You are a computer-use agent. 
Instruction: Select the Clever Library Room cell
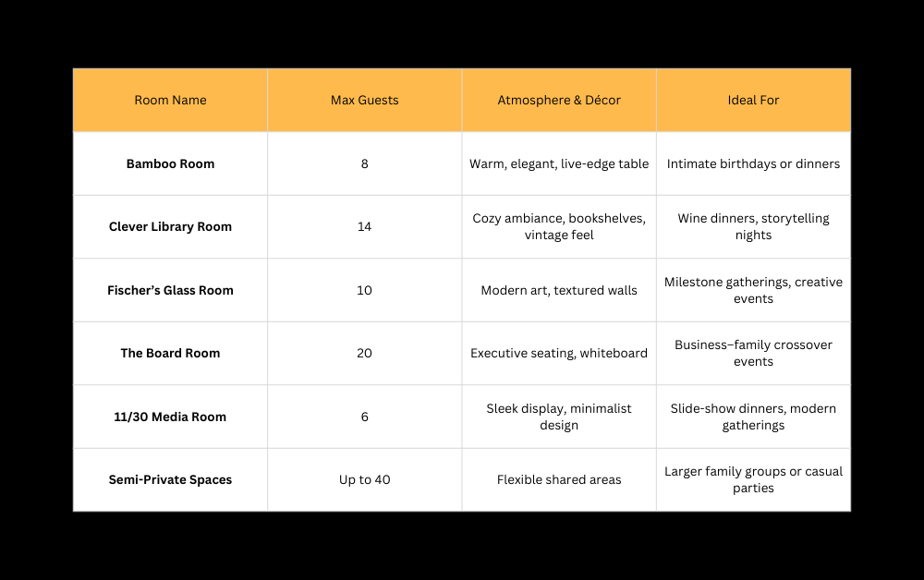click(x=170, y=226)
